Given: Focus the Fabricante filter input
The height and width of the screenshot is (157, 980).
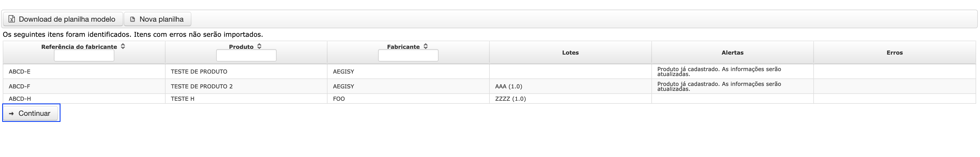Looking at the screenshot, I should (x=408, y=55).
